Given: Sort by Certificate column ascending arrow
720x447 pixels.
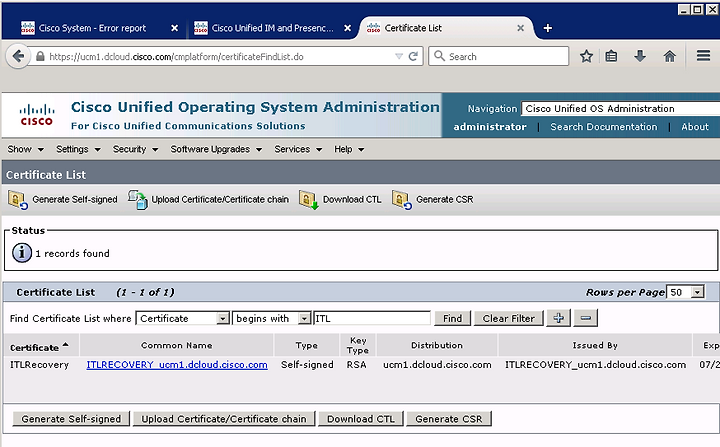Looking at the screenshot, I should 66,345.
